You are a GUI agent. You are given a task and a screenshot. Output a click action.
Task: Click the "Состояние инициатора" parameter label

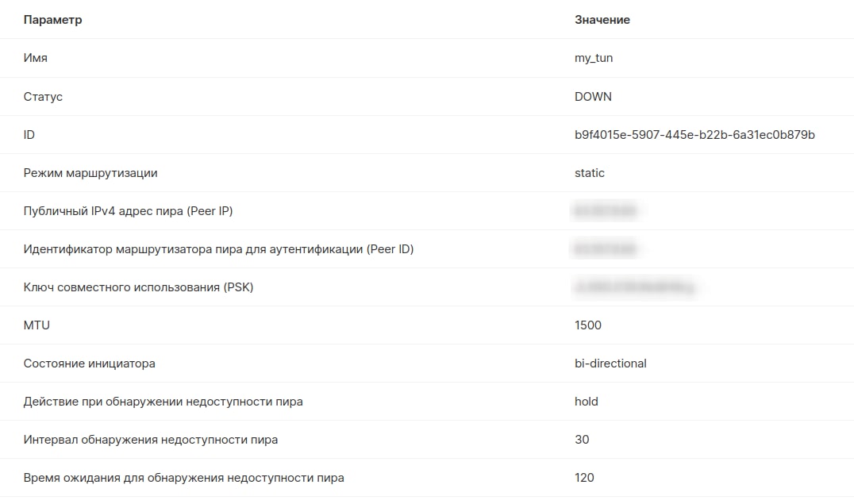tap(89, 364)
